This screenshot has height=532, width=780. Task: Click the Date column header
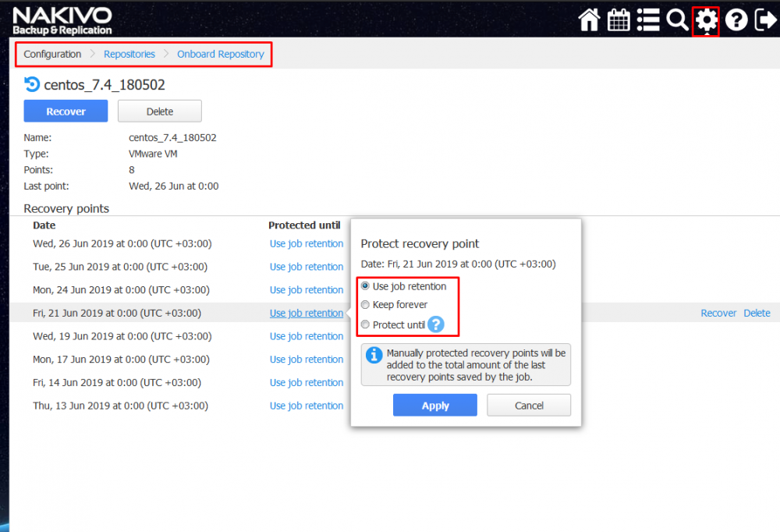tap(44, 225)
